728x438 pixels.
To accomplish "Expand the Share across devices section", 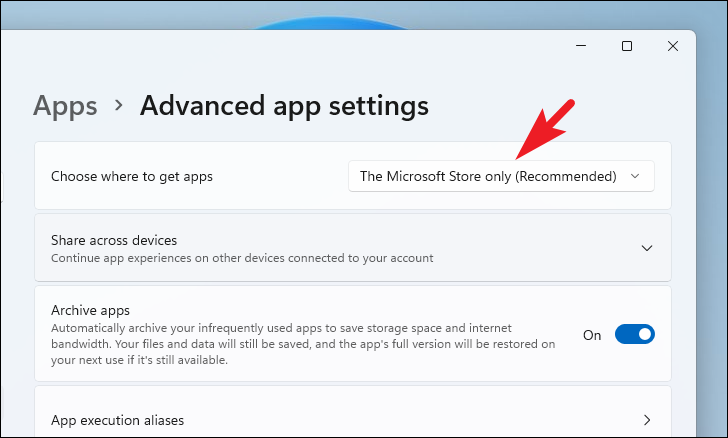I will point(647,248).
